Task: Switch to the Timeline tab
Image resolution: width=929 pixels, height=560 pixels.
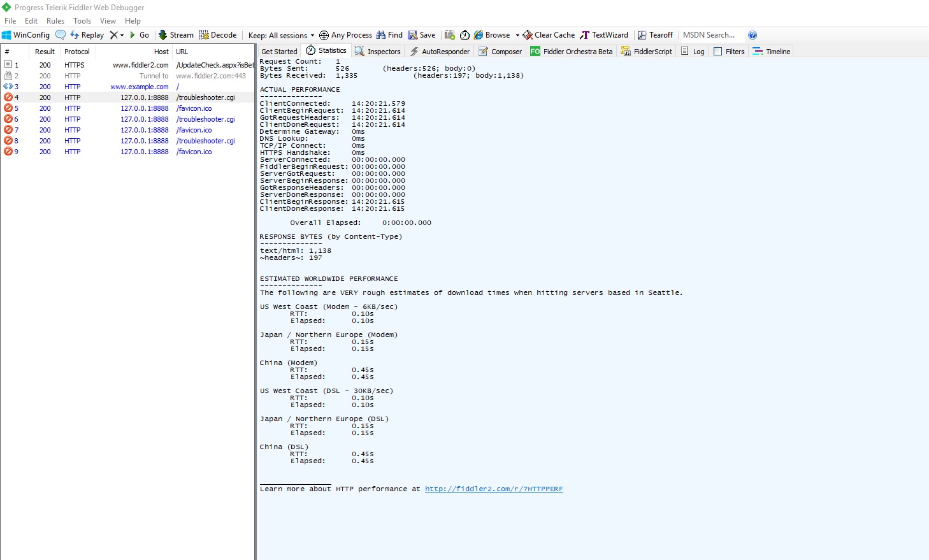Action: pos(772,52)
